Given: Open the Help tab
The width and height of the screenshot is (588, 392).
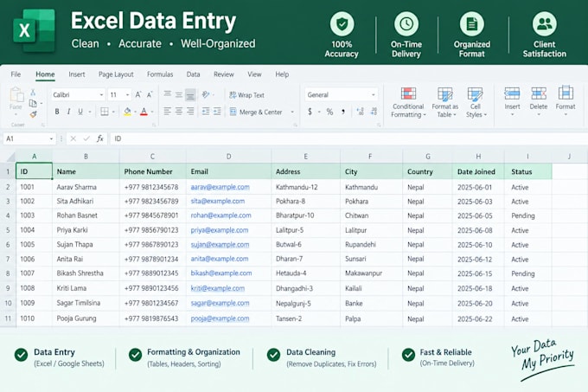Looking at the screenshot, I should tap(282, 74).
